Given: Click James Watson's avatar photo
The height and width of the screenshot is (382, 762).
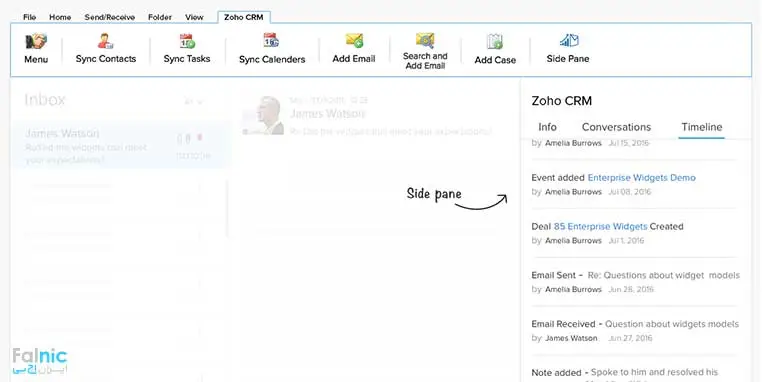Looking at the screenshot, I should (x=263, y=115).
